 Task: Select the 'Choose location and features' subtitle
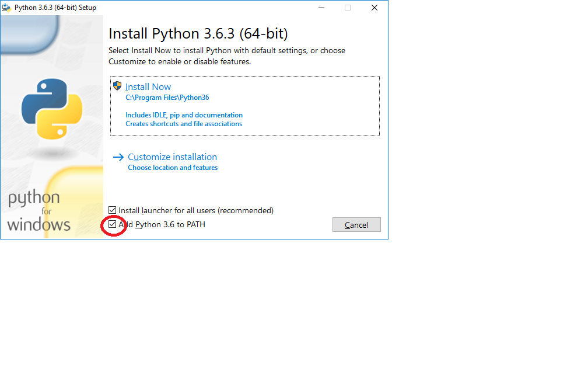pos(173,168)
